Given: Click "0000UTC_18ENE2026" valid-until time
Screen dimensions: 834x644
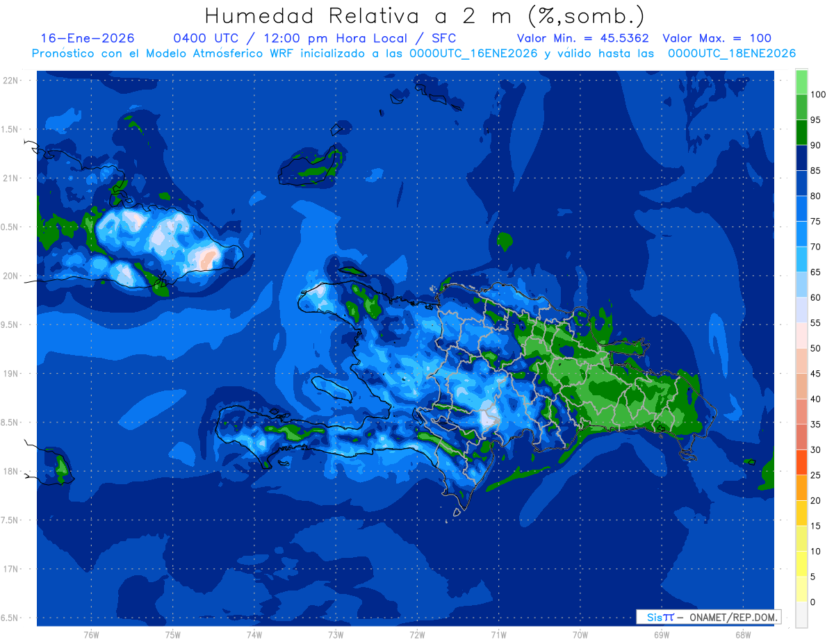Looking at the screenshot, I should [x=732, y=53].
